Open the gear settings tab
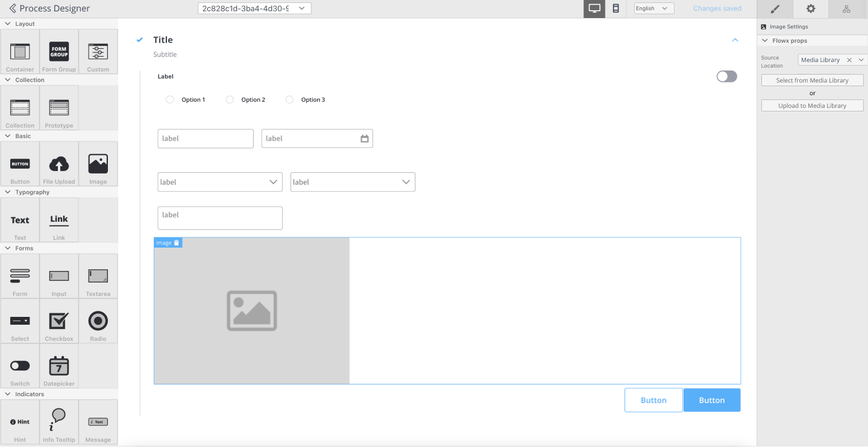This screenshot has height=447, width=868. pyautogui.click(x=811, y=8)
